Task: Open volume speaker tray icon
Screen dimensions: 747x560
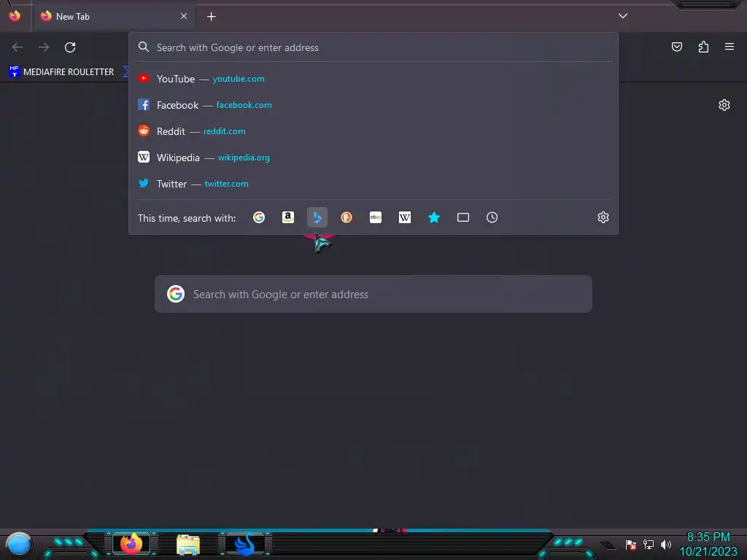Action: click(665, 544)
